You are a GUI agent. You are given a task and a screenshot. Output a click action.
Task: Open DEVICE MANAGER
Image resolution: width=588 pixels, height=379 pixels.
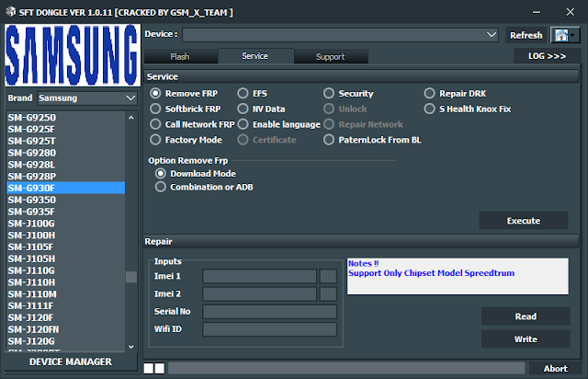click(x=71, y=362)
